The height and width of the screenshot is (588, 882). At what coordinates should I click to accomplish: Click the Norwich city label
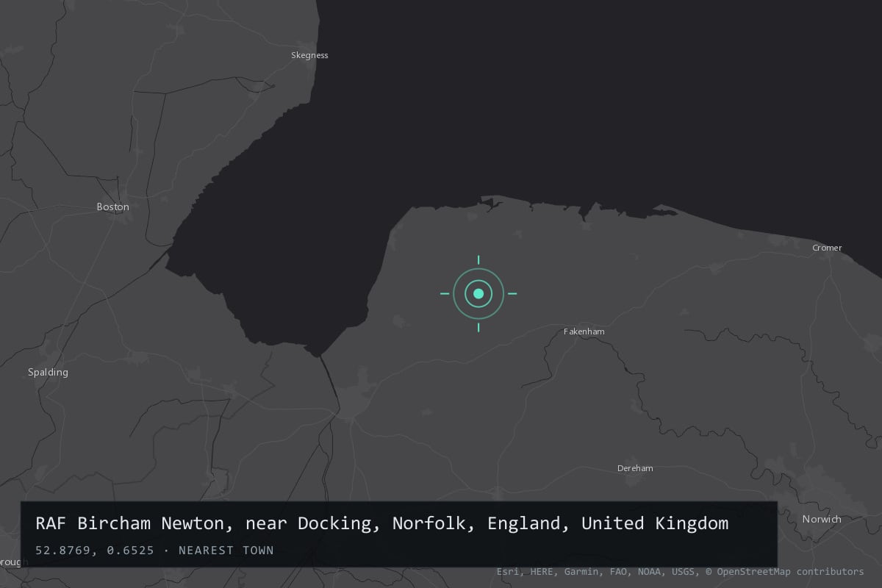[822, 519]
